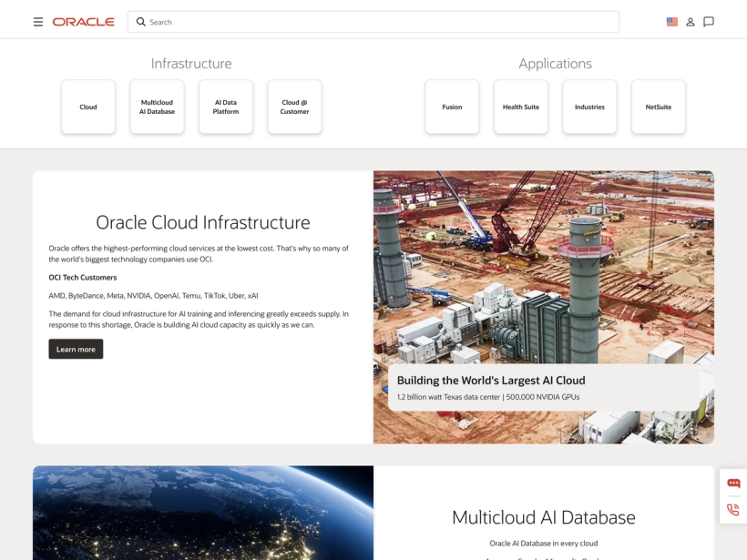Open the Fusion applications card
This screenshot has height=560, width=747.
452,107
